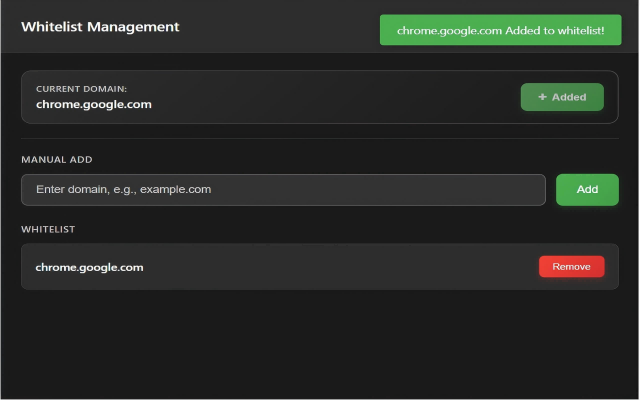Image resolution: width=640 pixels, height=400 pixels.
Task: Click the header bar beside the title
Action: point(280,27)
